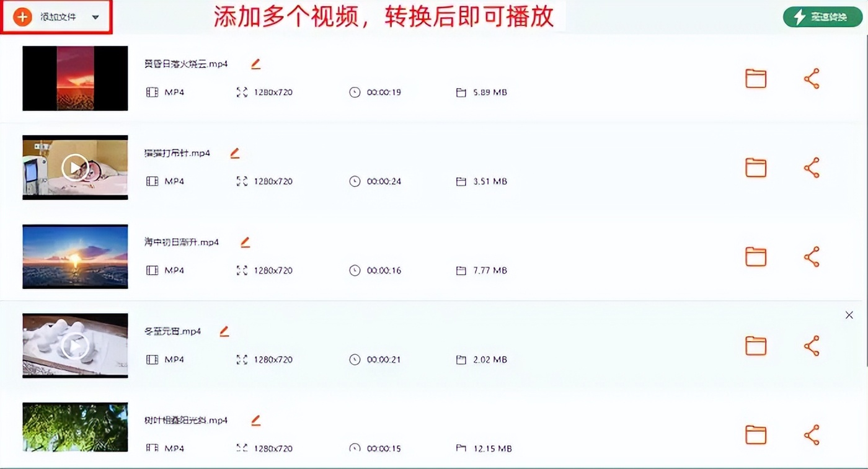Share 猫猫打吊针.mp4 via its share icon
Image resolution: width=868 pixels, height=469 pixels.
tap(812, 167)
